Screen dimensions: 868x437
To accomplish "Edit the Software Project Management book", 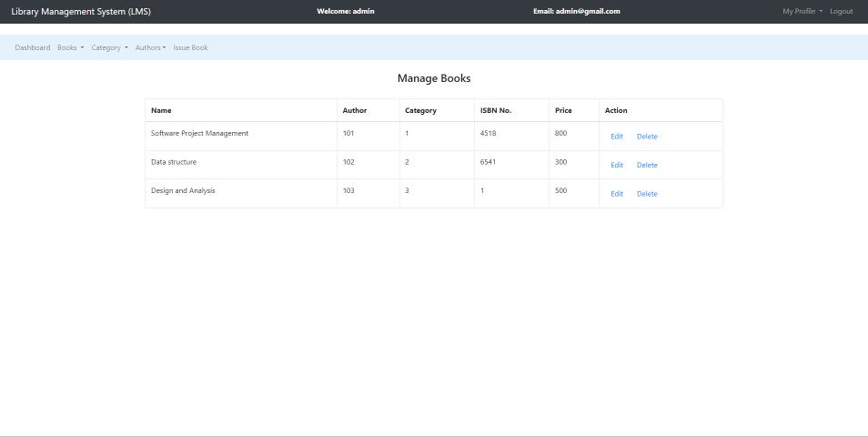I will [617, 137].
